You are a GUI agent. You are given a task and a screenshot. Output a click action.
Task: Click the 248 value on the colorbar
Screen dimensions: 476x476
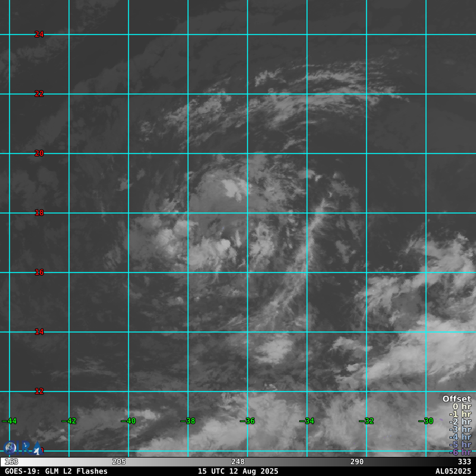click(x=237, y=462)
